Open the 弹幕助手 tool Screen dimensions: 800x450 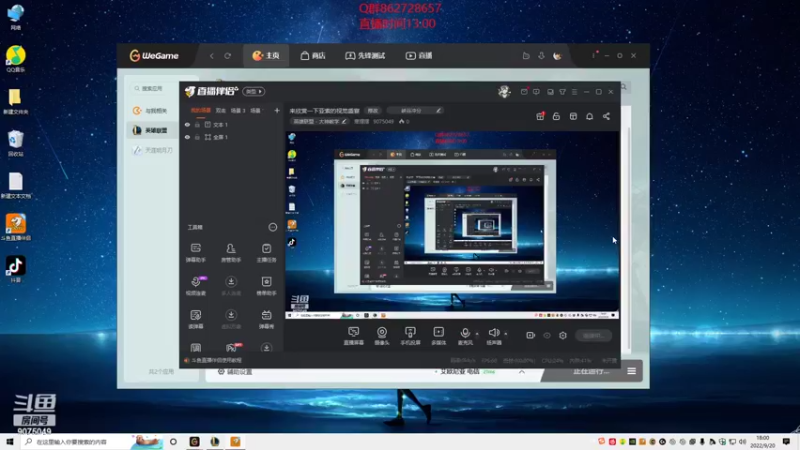[196, 253]
